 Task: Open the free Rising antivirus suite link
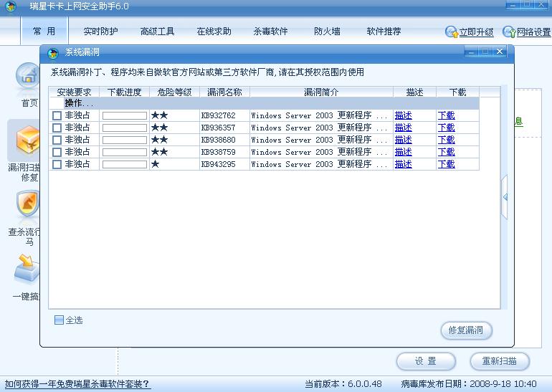[77, 383]
